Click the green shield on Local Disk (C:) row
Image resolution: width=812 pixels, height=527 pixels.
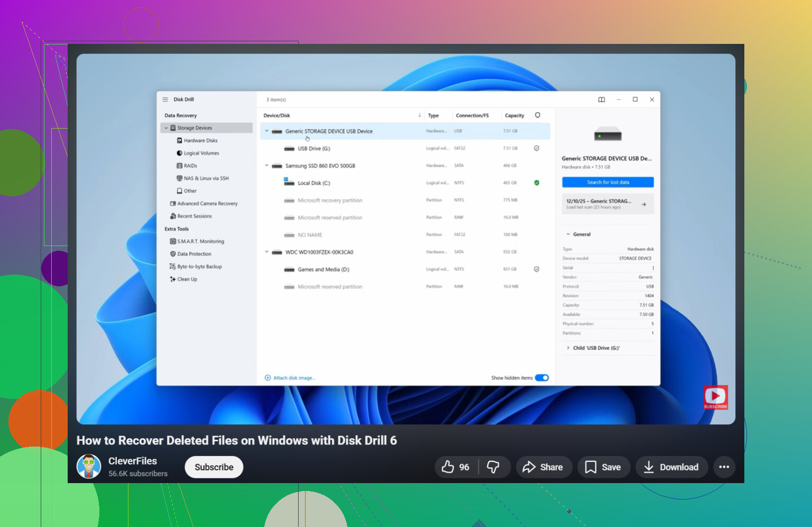[x=537, y=183]
